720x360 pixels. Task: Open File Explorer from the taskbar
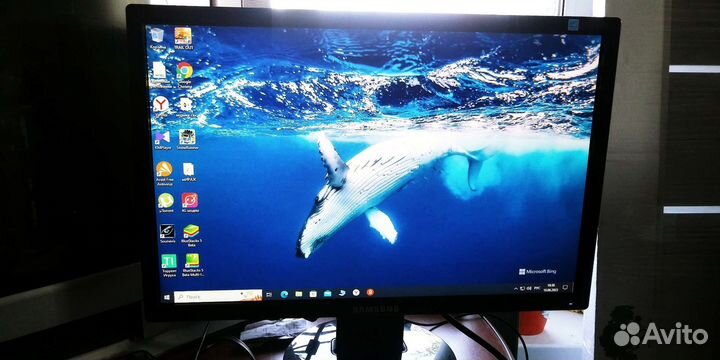[x=298, y=294]
